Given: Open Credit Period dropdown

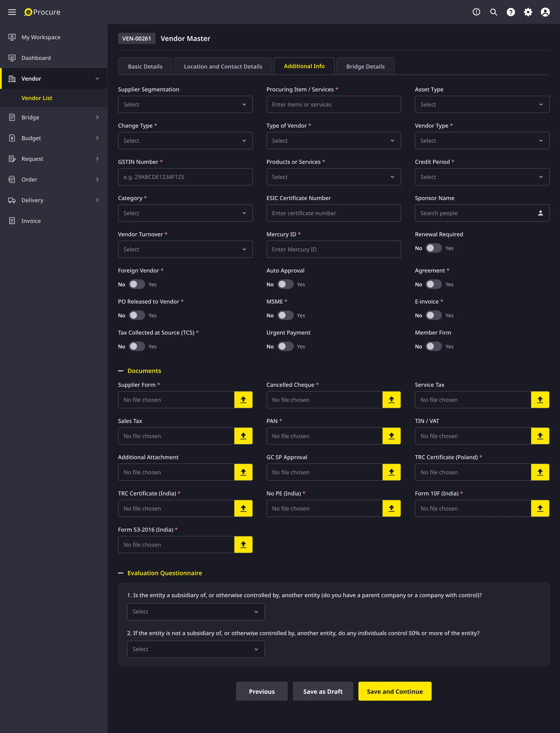Looking at the screenshot, I should [482, 177].
